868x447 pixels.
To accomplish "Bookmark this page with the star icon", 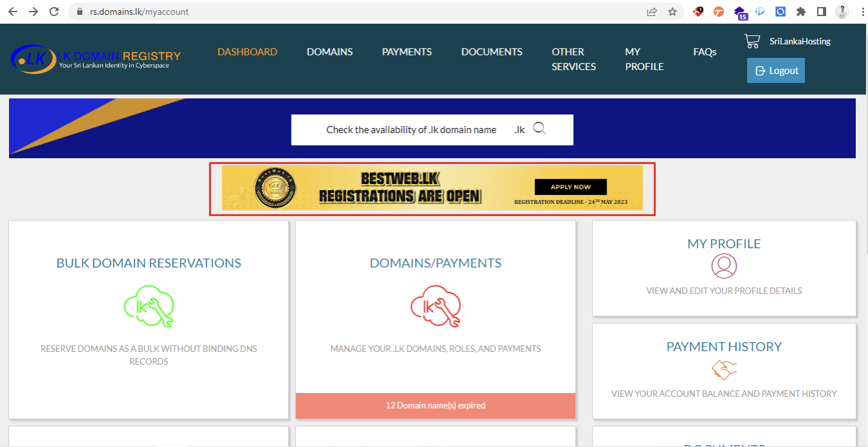I will pos(672,12).
